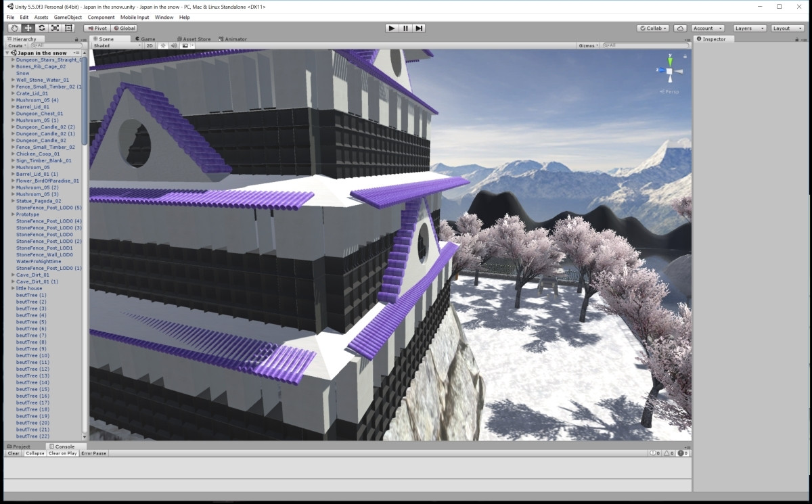
Task: Select little house in Hierarchy
Action: pos(29,288)
